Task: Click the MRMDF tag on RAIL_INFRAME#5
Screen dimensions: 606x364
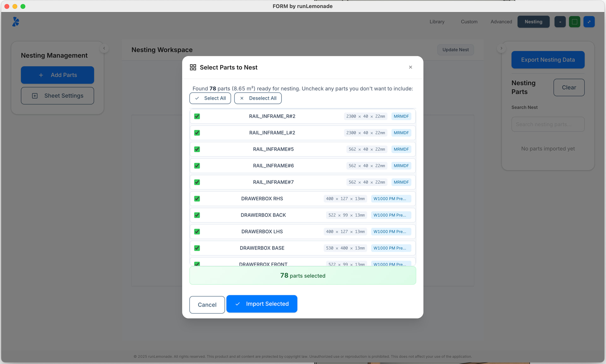Action: coord(401,149)
